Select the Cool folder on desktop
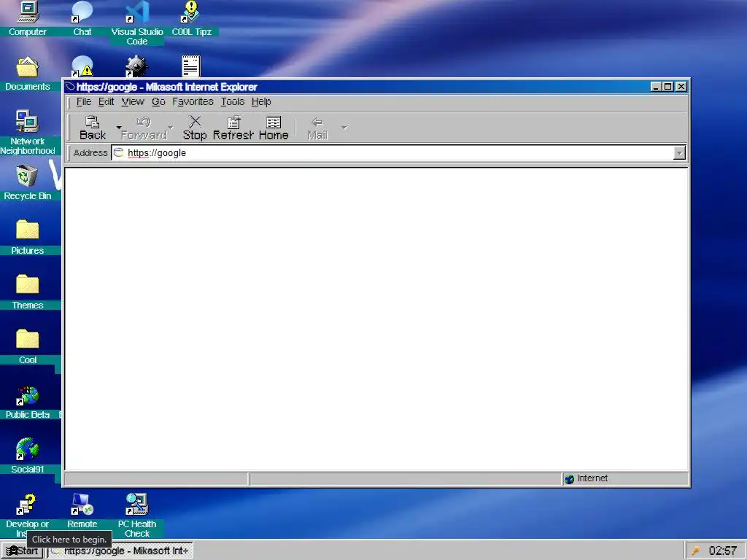Image resolution: width=747 pixels, height=560 pixels. click(x=27, y=347)
